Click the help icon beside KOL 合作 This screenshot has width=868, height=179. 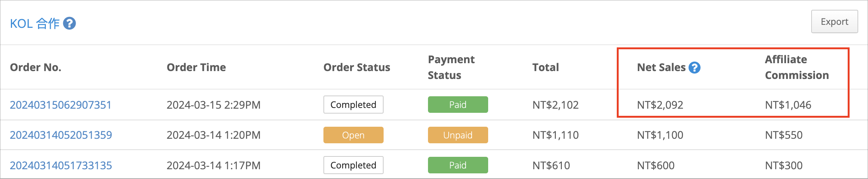[69, 23]
